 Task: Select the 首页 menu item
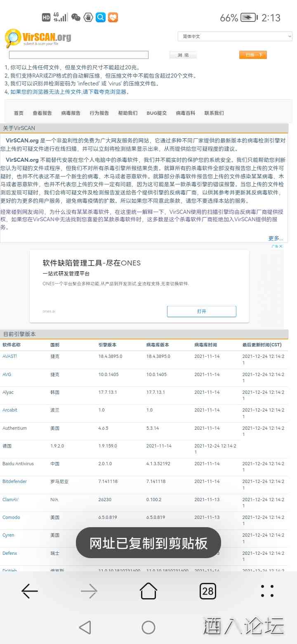[19, 113]
